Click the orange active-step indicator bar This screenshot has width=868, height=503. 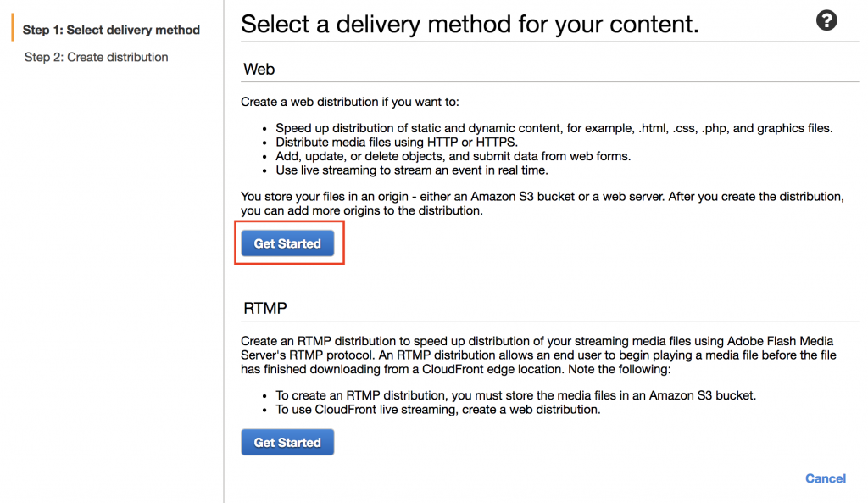pos(12,28)
